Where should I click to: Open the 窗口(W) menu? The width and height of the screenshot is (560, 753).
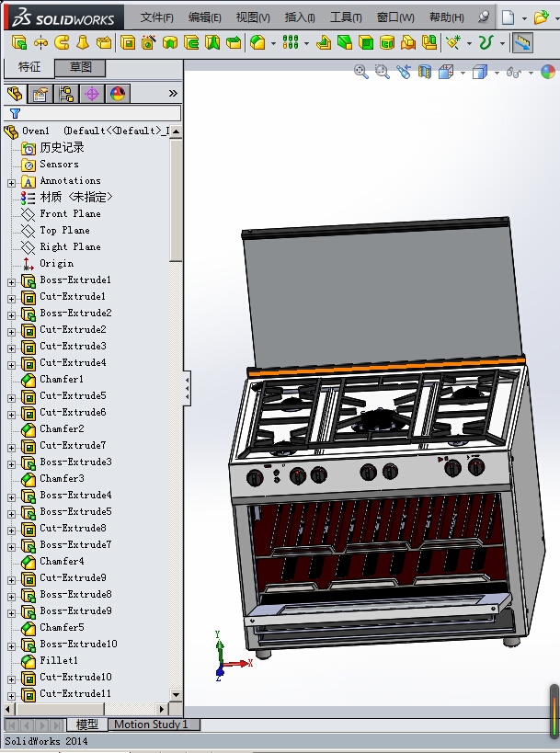(395, 17)
